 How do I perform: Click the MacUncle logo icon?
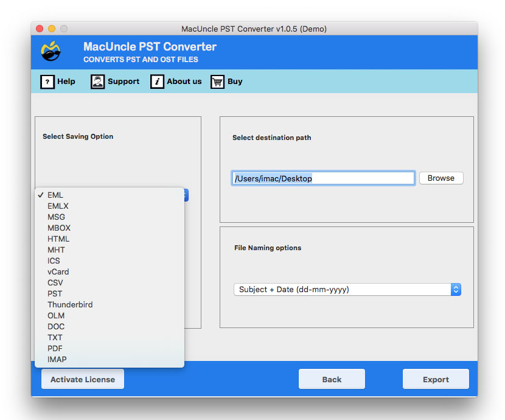(x=50, y=51)
